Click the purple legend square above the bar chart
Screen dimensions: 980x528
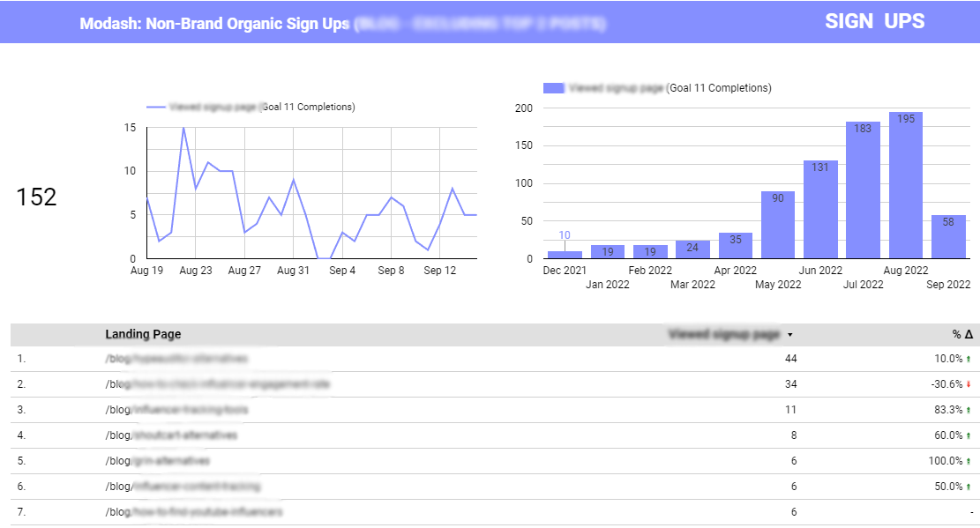[554, 87]
